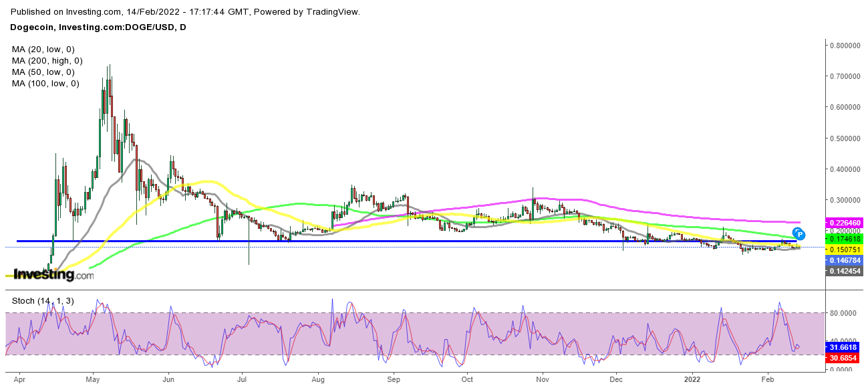
Task: Click the yellow 0.150751 price label
Action: point(844,249)
